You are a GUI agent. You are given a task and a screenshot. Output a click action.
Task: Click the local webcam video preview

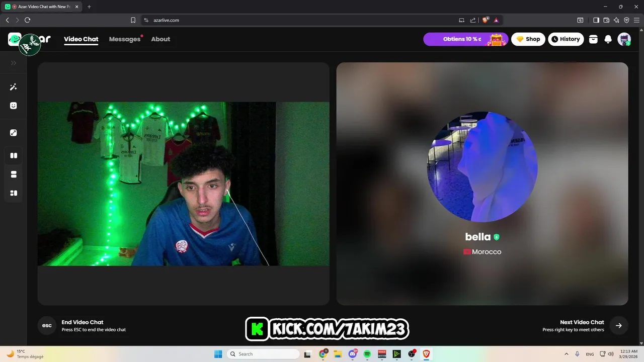pyautogui.click(x=184, y=184)
